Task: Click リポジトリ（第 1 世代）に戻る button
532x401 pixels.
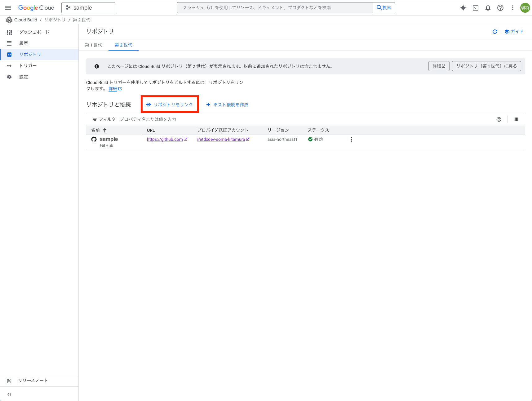Action: (x=486, y=66)
